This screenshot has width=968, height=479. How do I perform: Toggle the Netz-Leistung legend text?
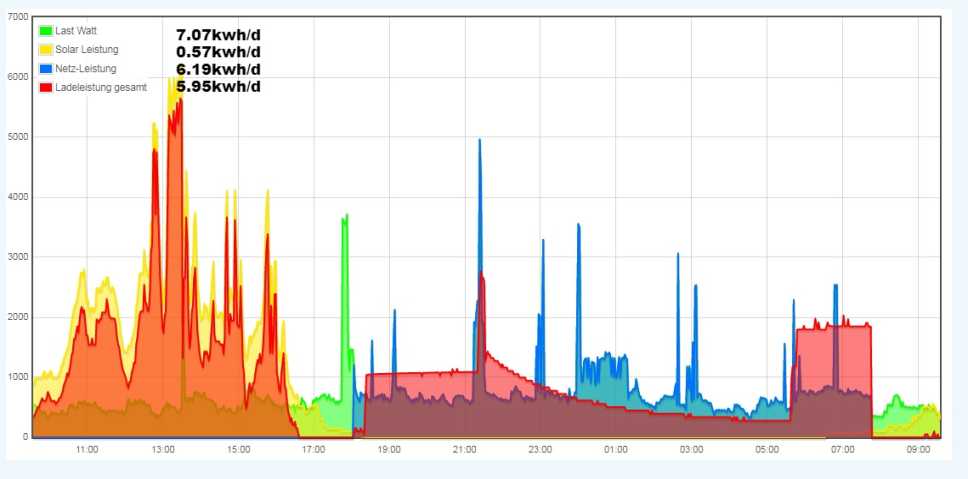(86, 69)
